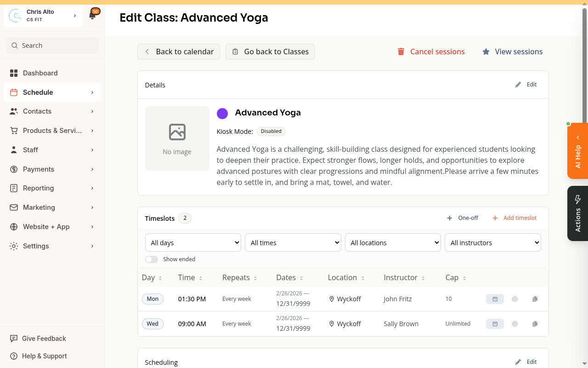Click the Settings gear icon in sidebar
588x368 pixels.
coord(14,246)
